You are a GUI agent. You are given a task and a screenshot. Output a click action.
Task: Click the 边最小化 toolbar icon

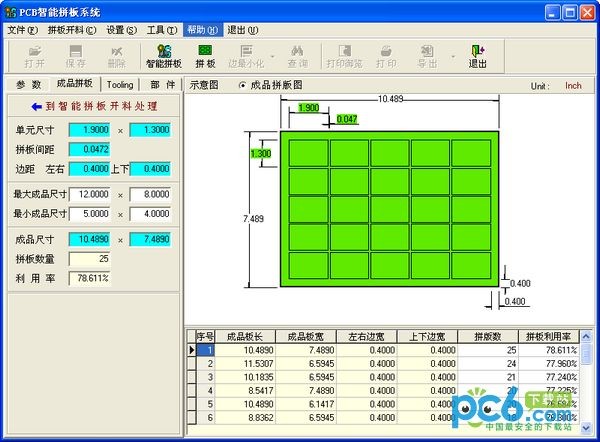click(x=246, y=57)
